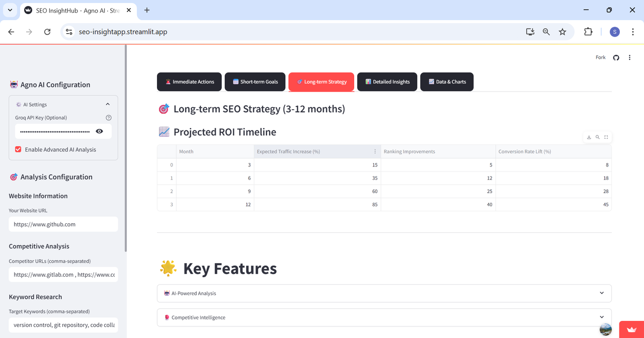Open the app creator avatar

pyautogui.click(x=606, y=329)
